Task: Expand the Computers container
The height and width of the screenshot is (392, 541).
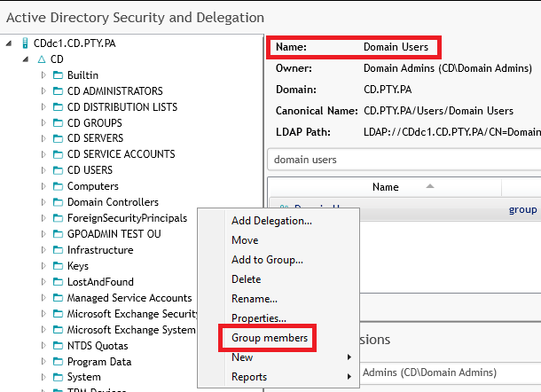Action: click(x=43, y=186)
